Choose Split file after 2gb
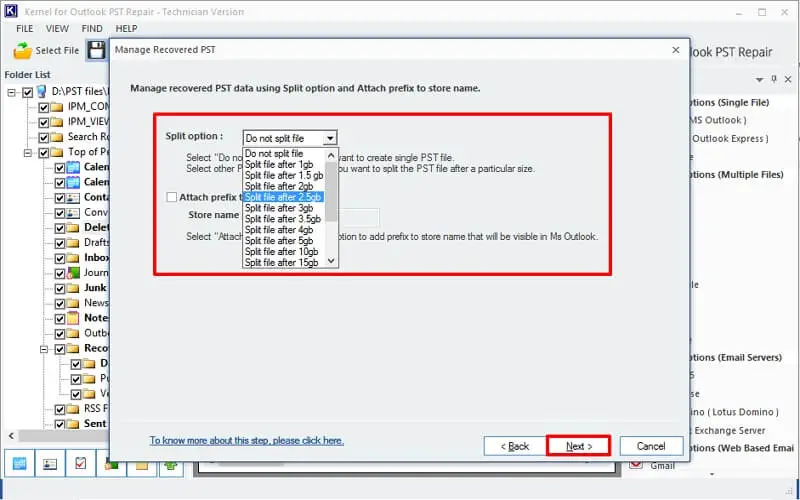Screen dimensions: 800x500 [x=284, y=187]
